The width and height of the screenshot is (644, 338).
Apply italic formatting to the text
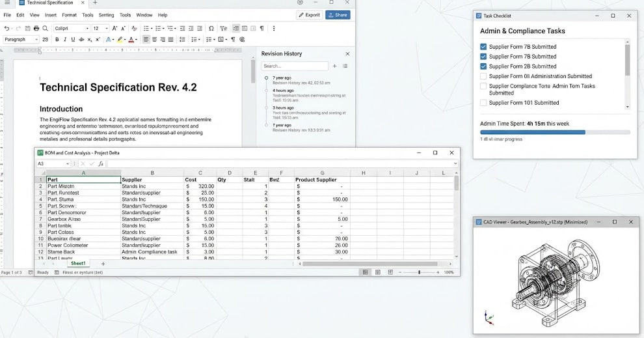pos(65,40)
